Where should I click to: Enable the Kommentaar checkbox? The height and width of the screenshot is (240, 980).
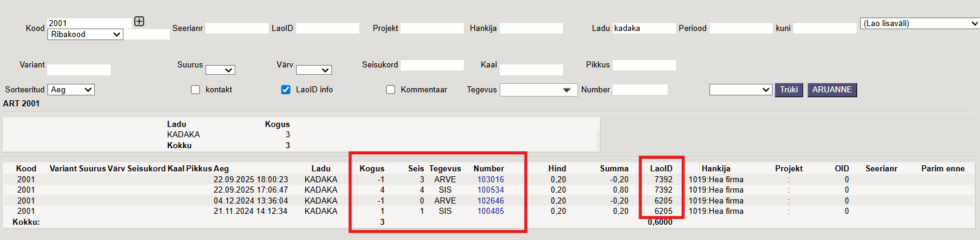(x=390, y=89)
